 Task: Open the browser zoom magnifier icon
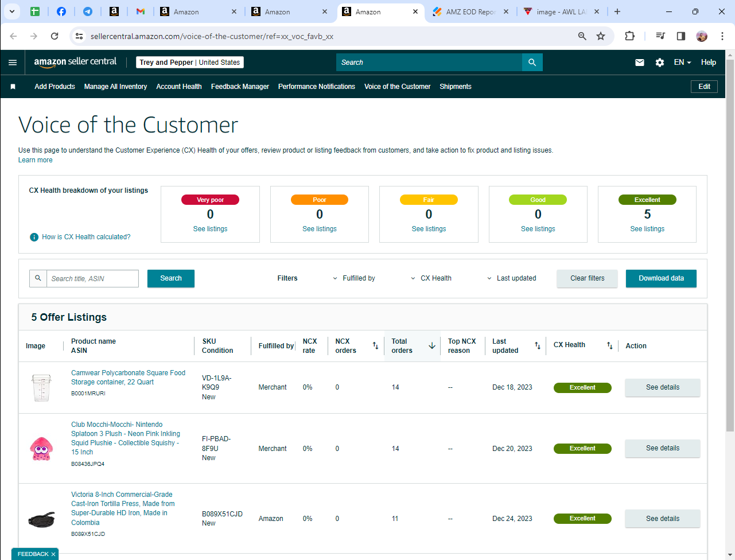pos(582,36)
